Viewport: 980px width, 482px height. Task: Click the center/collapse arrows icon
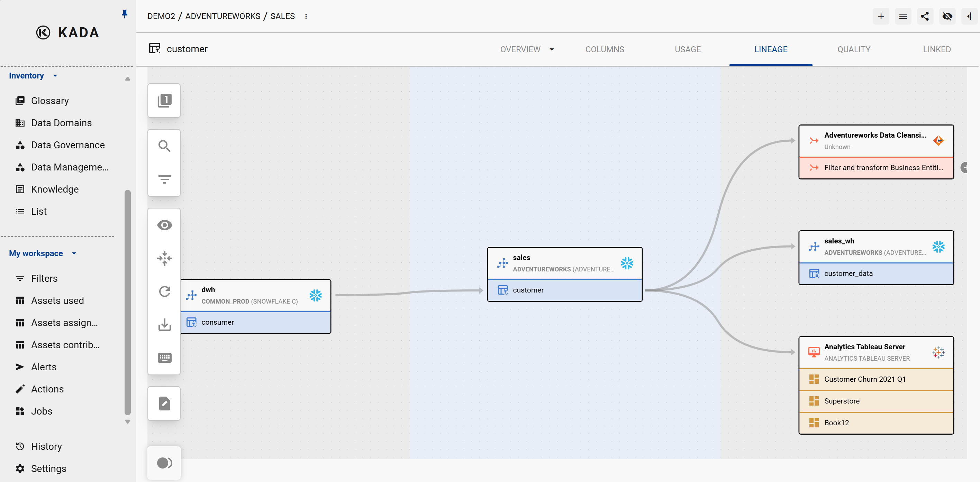164,258
